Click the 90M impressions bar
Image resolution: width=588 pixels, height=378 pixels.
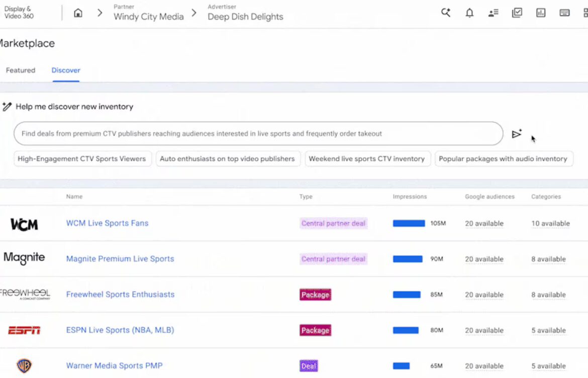tap(408, 259)
